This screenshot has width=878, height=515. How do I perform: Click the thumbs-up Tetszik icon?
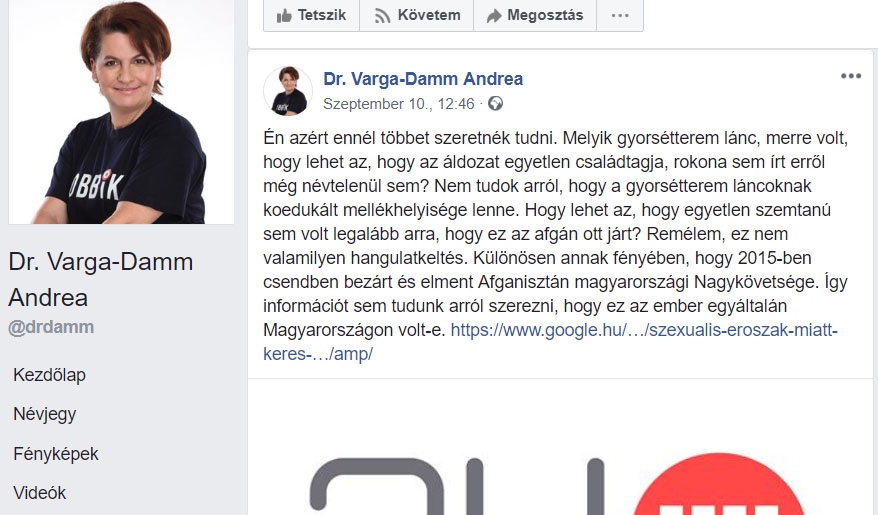(284, 16)
